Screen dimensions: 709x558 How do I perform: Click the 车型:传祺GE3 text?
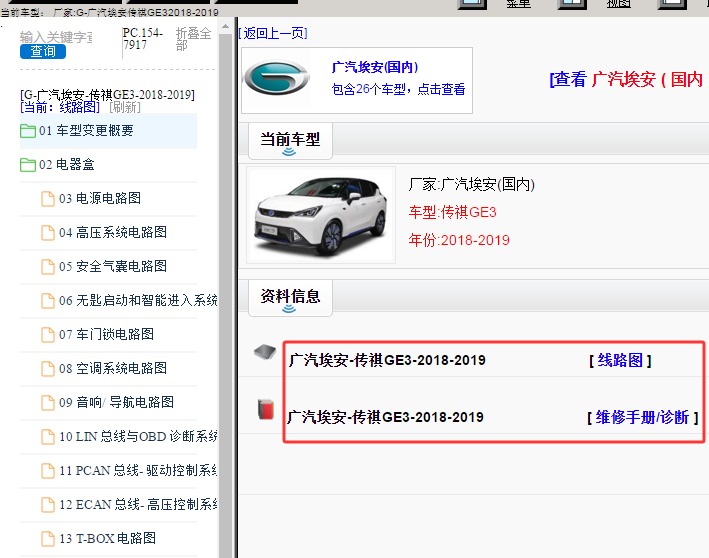[x=452, y=213]
